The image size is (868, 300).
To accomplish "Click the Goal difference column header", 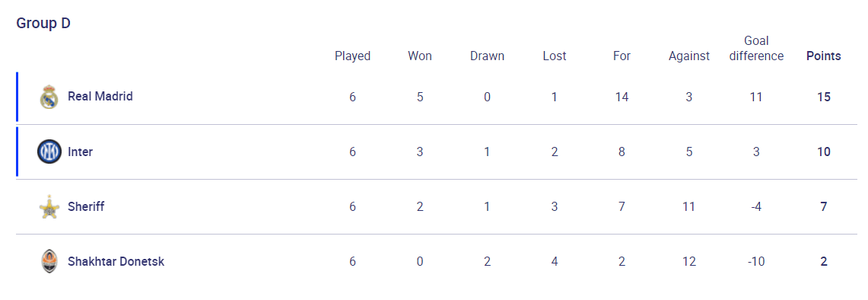I will (756, 49).
